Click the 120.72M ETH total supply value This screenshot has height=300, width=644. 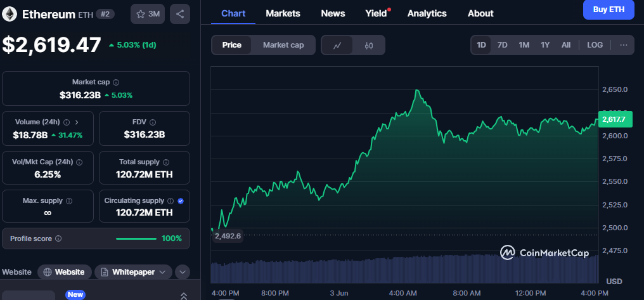pyautogui.click(x=144, y=174)
